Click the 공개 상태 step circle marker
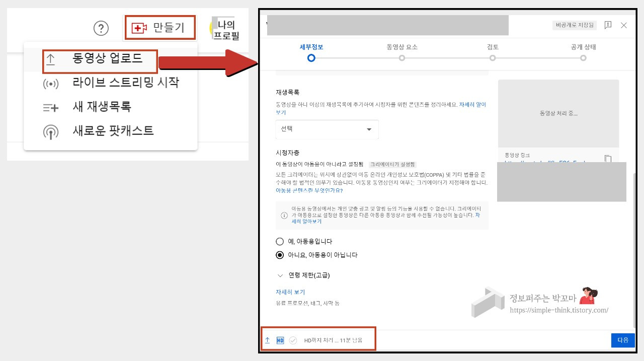This screenshot has width=644, height=361. [583, 58]
